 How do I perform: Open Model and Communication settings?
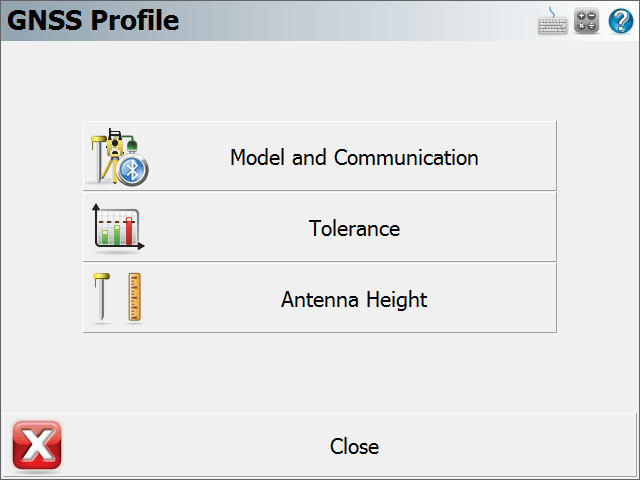pos(320,156)
